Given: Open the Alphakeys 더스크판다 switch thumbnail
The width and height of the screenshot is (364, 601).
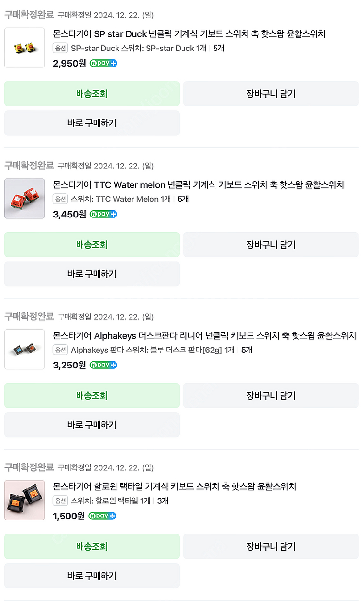Looking at the screenshot, I should (24, 350).
